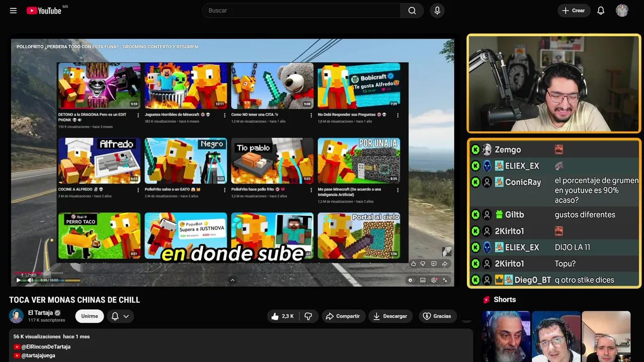
Task: Click the video title 'TOCA VER MONAS CHINAS DE CHILL'
Action: [x=74, y=300]
